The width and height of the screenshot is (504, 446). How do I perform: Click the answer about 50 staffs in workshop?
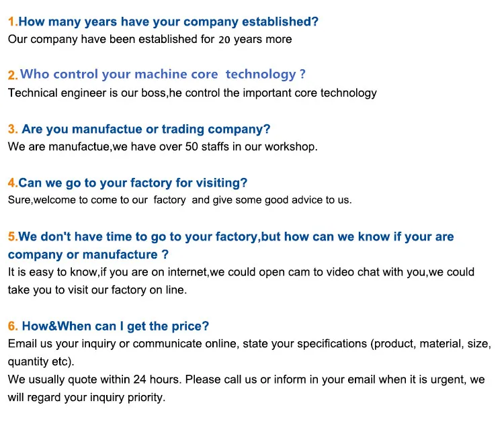[163, 146]
